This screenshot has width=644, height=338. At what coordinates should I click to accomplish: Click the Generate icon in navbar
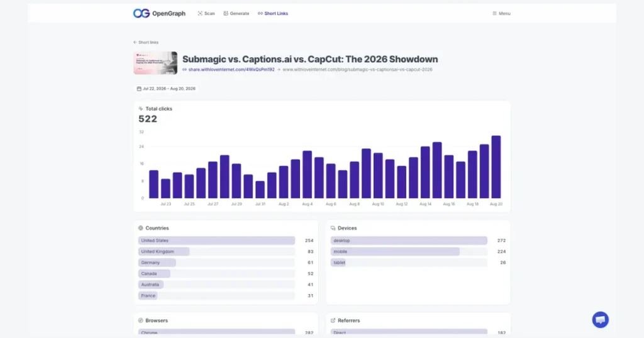(x=226, y=14)
